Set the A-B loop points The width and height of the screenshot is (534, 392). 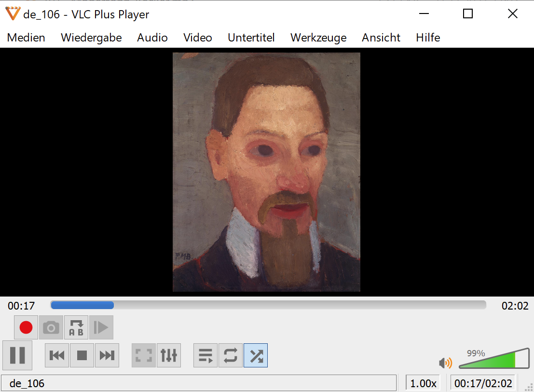point(76,328)
